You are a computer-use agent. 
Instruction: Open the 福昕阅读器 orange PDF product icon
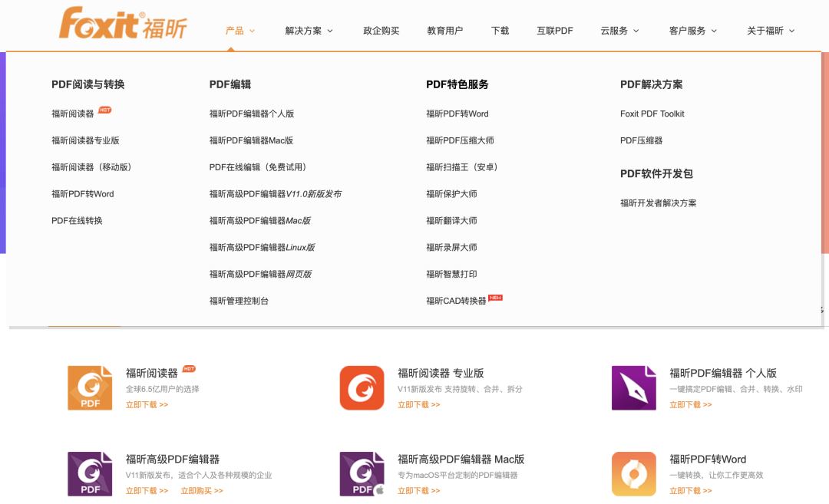[90, 387]
